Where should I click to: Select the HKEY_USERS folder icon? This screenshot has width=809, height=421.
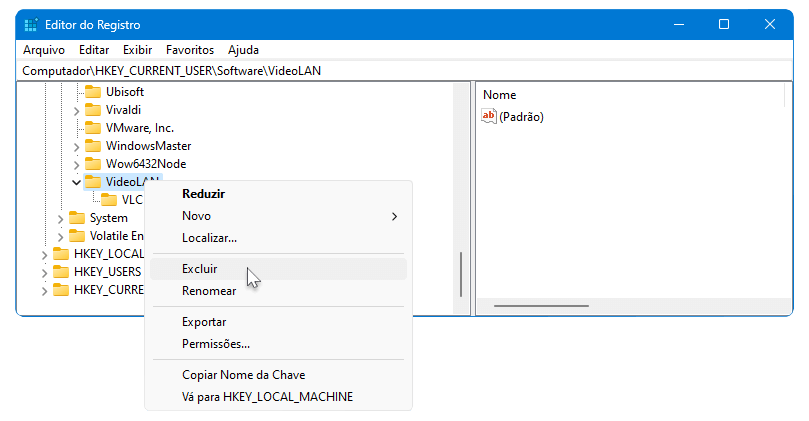coord(61,272)
